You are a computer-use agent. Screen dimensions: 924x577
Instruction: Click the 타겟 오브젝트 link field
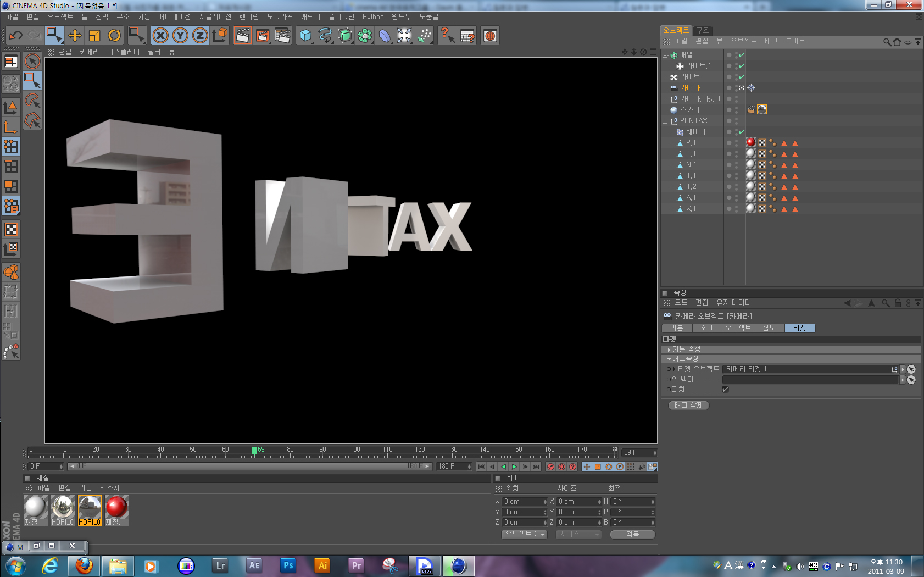[x=810, y=369]
